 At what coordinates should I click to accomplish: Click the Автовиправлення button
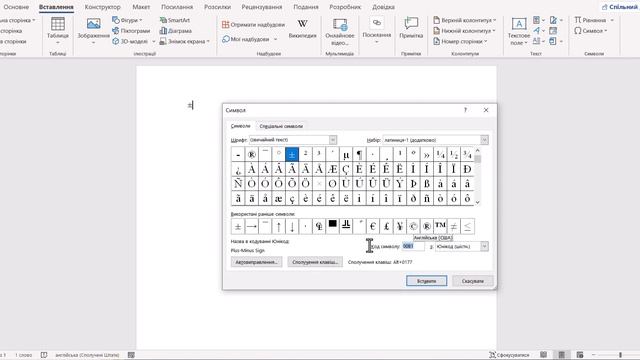point(256,262)
